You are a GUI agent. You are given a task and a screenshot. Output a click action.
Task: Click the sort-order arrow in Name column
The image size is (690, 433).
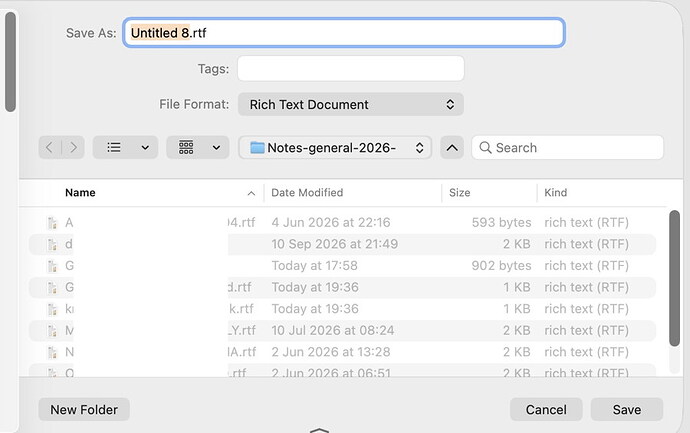click(251, 193)
